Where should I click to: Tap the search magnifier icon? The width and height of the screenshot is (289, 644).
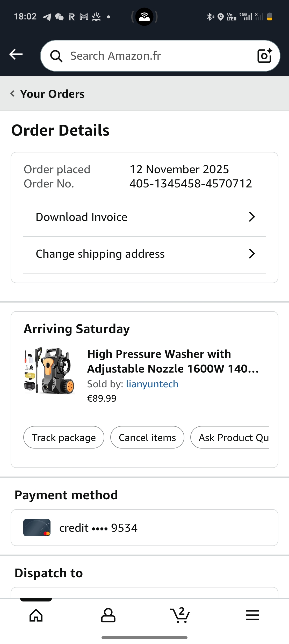click(x=56, y=56)
